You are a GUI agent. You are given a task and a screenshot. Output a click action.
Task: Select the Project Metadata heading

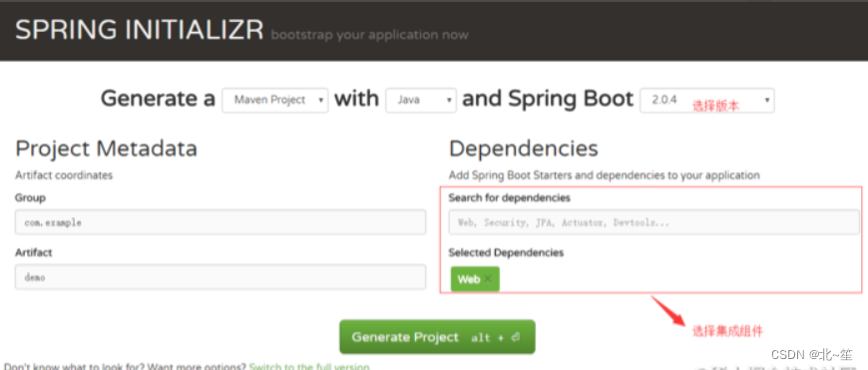pos(106,149)
